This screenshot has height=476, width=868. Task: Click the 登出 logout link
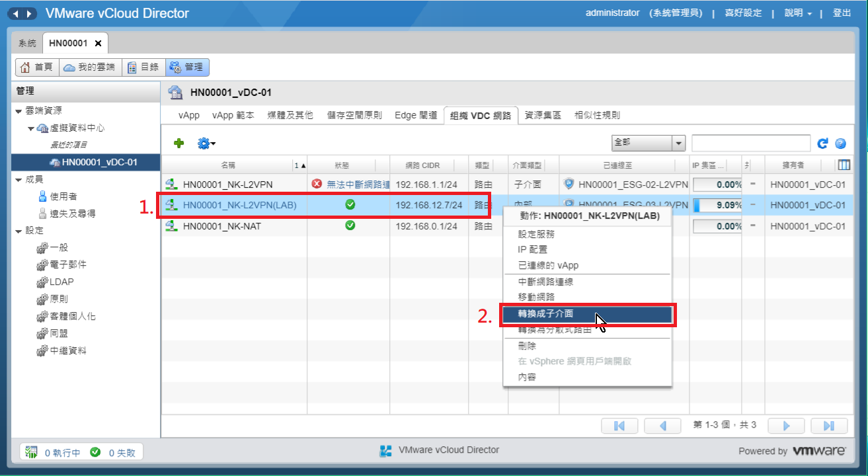(842, 13)
